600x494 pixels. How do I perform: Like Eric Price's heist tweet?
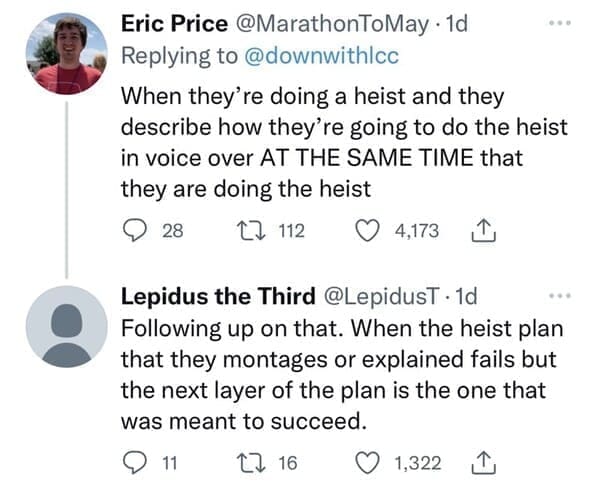pos(367,231)
